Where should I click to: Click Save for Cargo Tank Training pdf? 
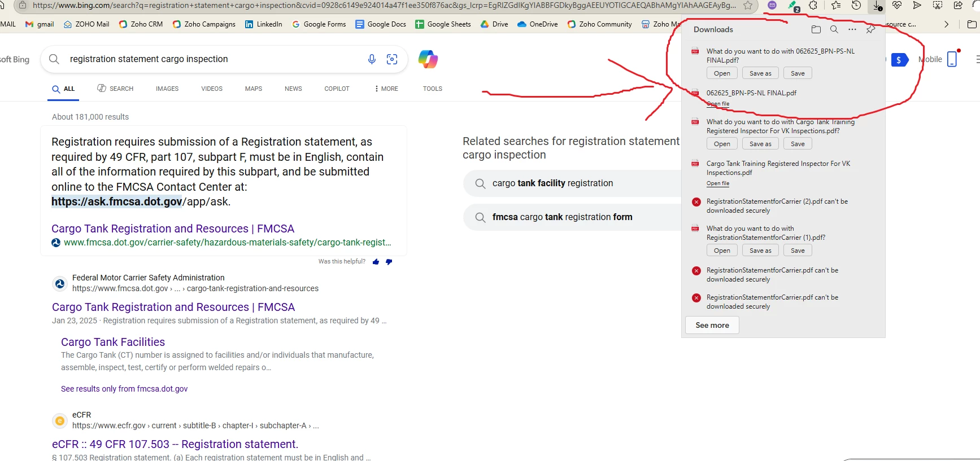[798, 144]
